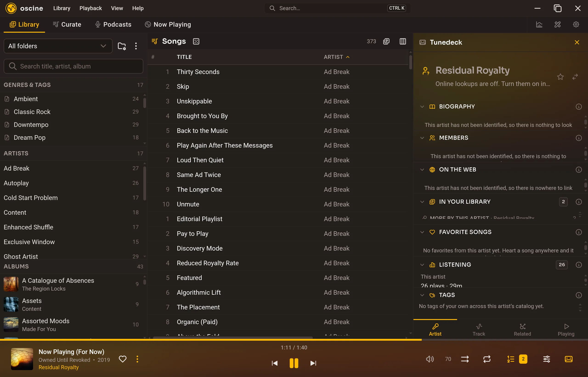Image resolution: width=588 pixels, height=377 pixels.
Task: Open the statistics chart icon
Action: [539, 24]
